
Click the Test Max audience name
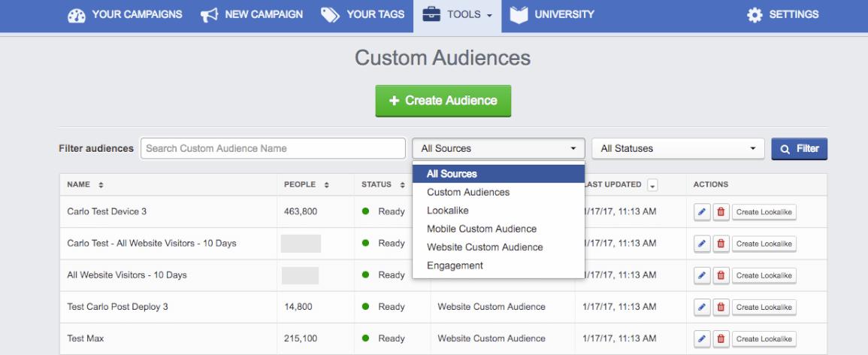pyautogui.click(x=85, y=338)
